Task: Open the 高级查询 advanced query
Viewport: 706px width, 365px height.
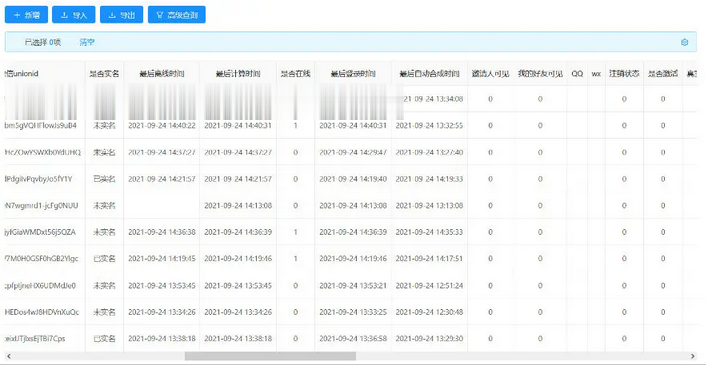Action: 176,15
